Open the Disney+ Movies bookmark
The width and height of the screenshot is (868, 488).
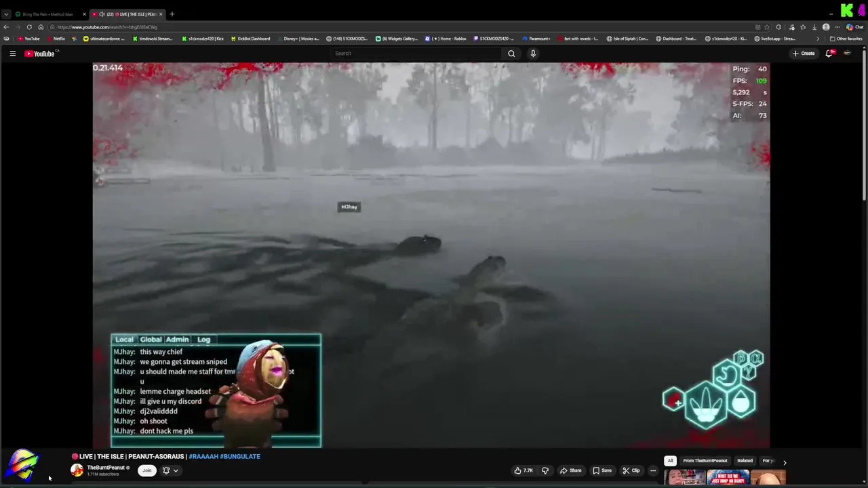pyautogui.click(x=298, y=39)
